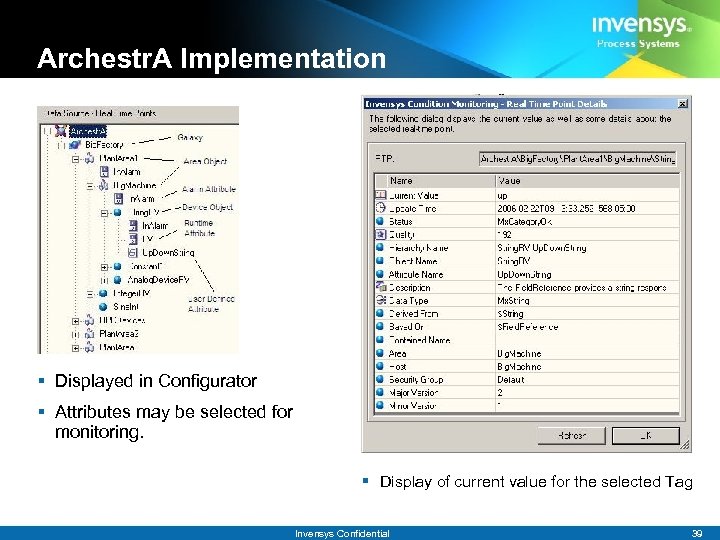Click the 'UpDownString' Attribute Name value

click(524, 275)
